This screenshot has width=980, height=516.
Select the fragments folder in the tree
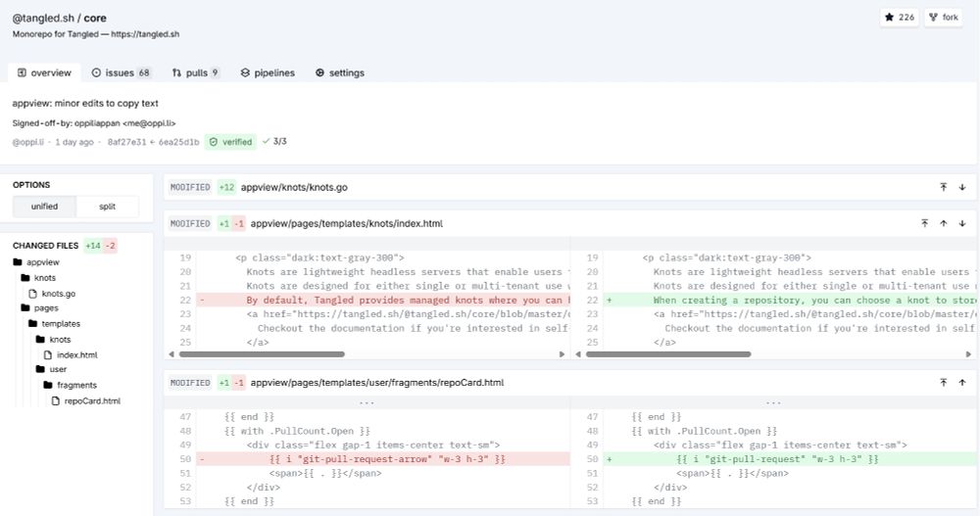tap(70, 385)
